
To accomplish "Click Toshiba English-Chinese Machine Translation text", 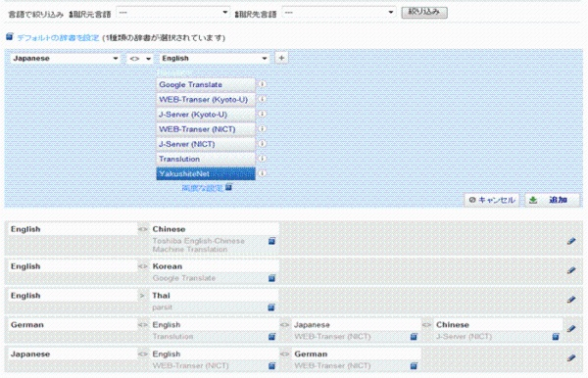I will point(198,245).
